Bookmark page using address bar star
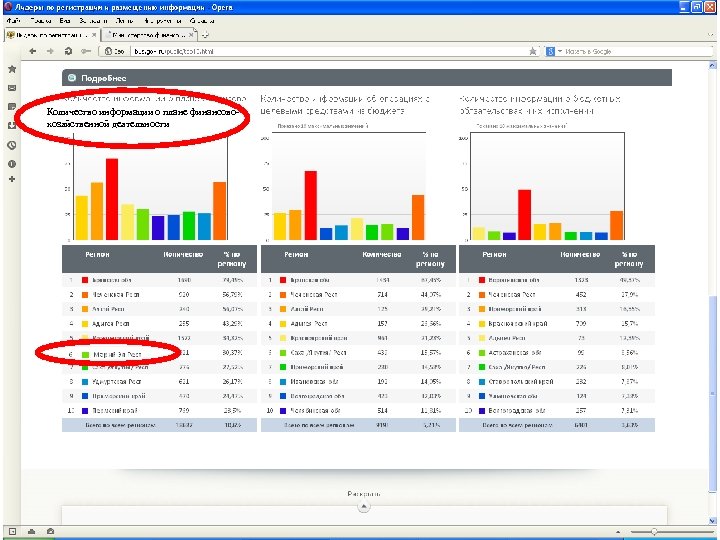The width and height of the screenshot is (720, 540). (533, 51)
